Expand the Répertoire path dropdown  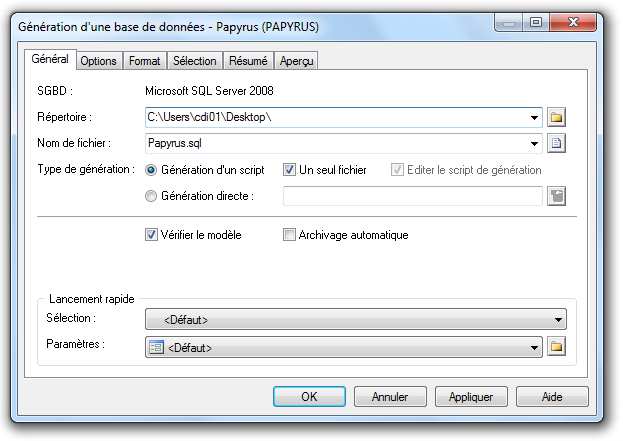(x=535, y=117)
